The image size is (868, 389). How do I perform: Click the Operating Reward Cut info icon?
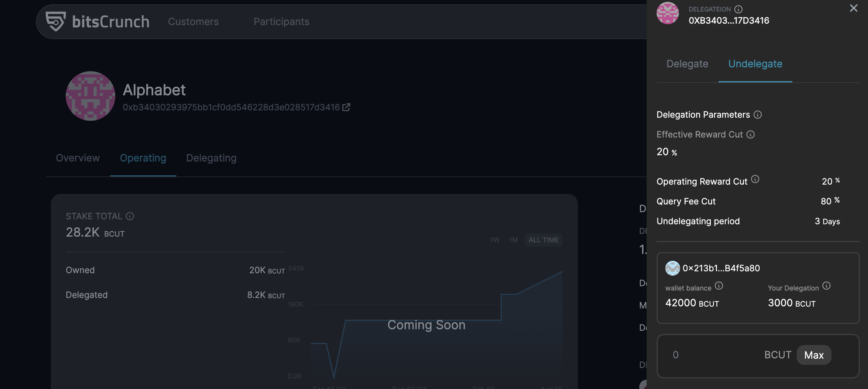(755, 179)
